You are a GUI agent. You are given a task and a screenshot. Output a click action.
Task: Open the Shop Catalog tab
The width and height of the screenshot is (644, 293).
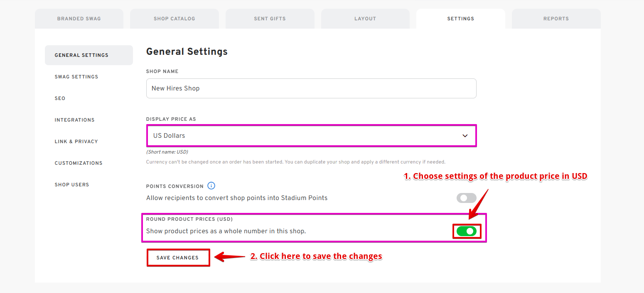point(175,19)
